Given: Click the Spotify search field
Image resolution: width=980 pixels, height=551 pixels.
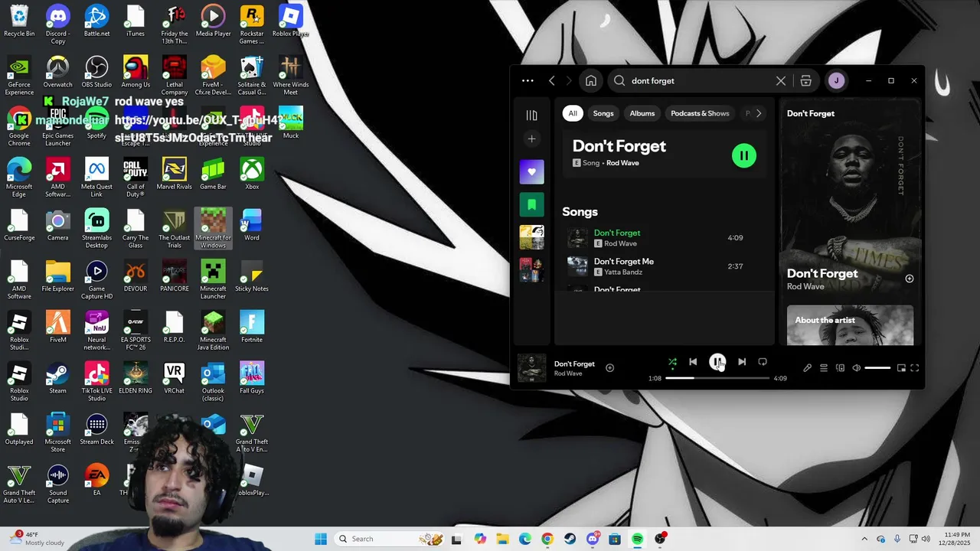Looking at the screenshot, I should (698, 80).
